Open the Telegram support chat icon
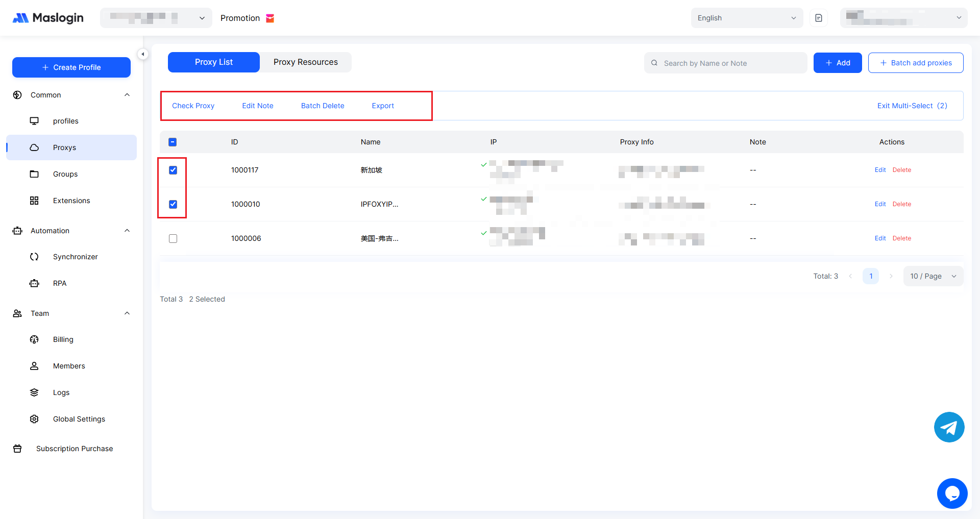The height and width of the screenshot is (519, 980). [x=949, y=427]
